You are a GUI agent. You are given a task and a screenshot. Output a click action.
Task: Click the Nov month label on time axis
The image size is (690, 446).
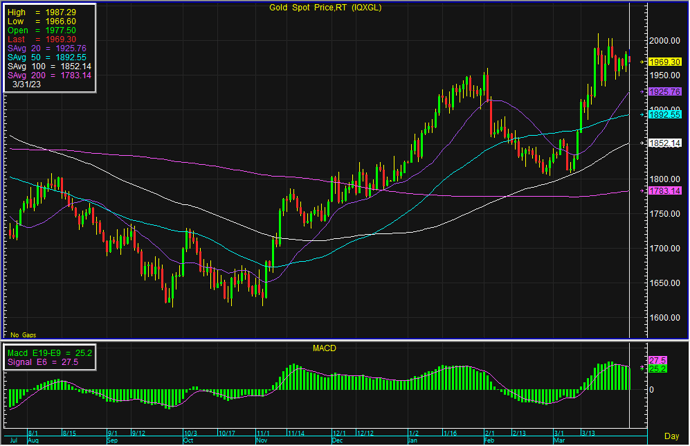261,439
